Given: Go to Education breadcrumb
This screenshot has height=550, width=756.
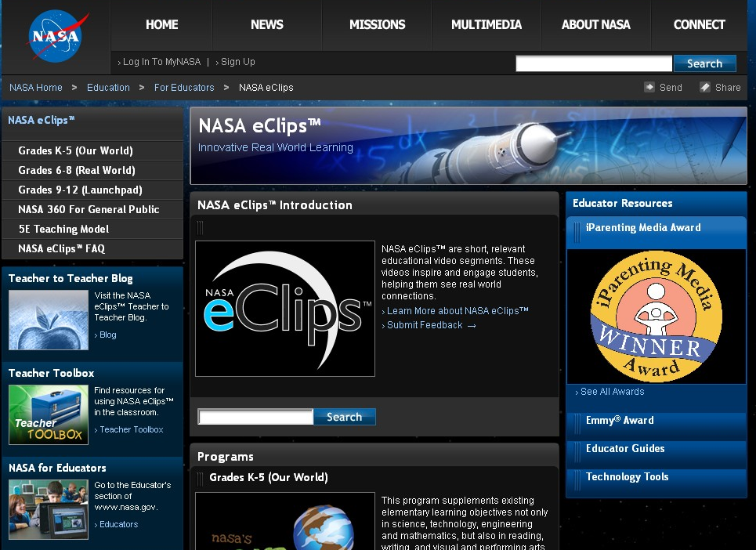Looking at the screenshot, I should (108, 87).
